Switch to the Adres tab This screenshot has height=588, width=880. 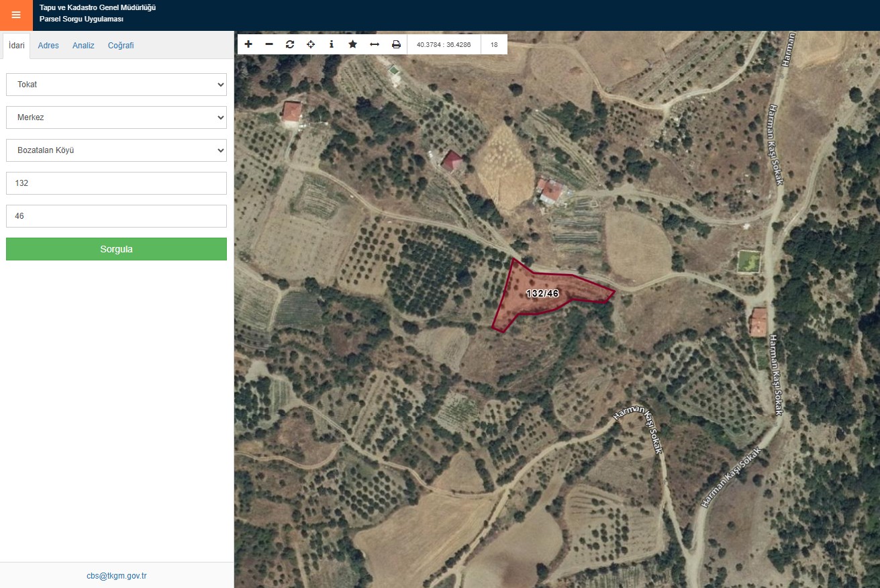point(48,46)
